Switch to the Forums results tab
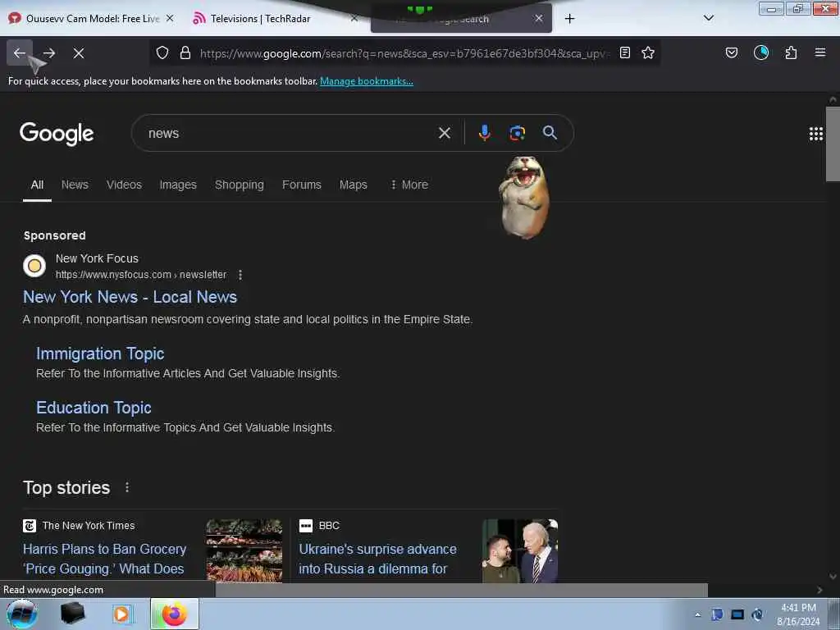The image size is (840, 630). point(302,185)
